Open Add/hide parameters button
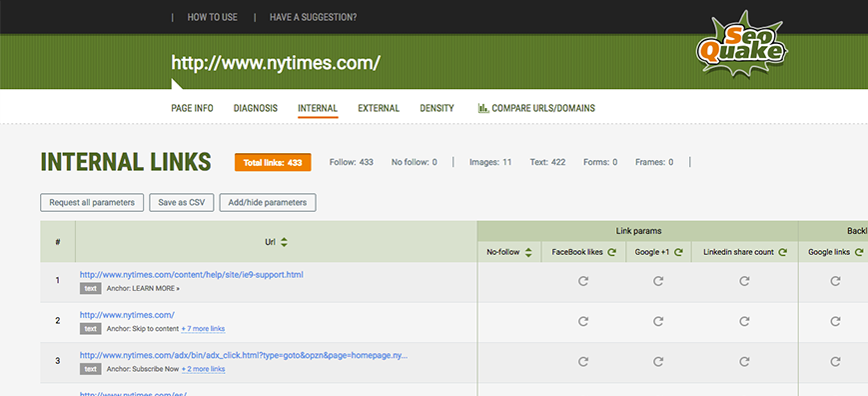The image size is (868, 396). pos(268,203)
